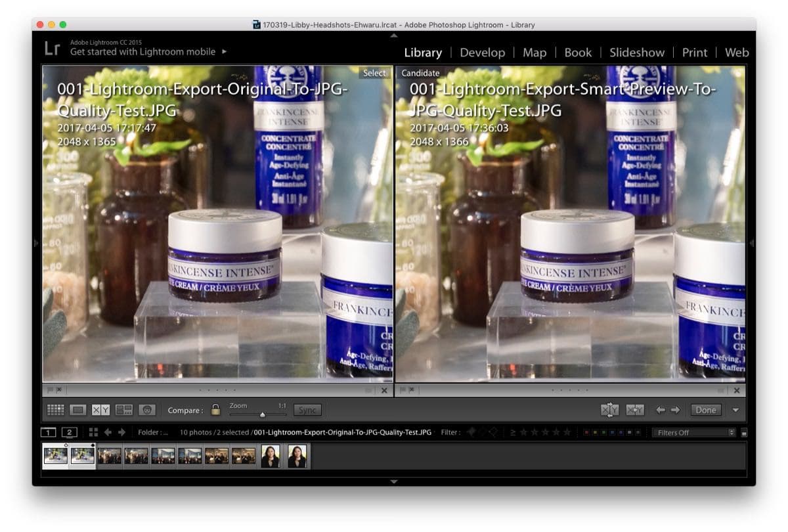Go to previous photo with left arrow

click(661, 410)
